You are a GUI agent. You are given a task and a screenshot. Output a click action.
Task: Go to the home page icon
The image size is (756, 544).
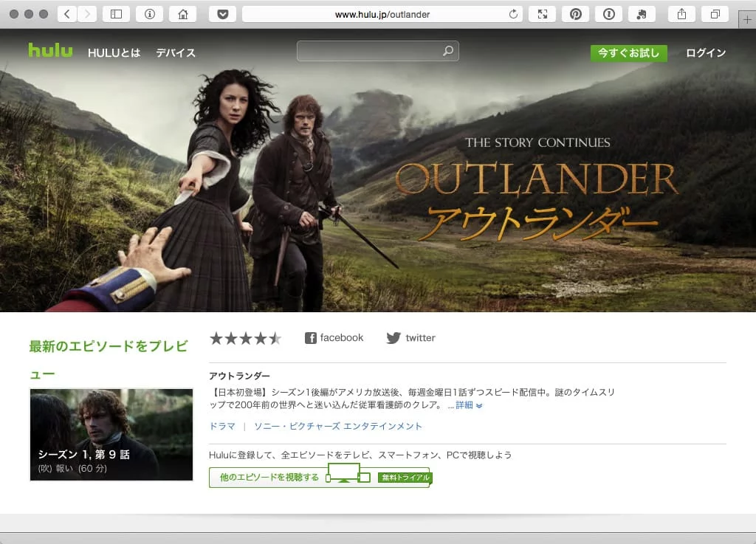(x=183, y=14)
